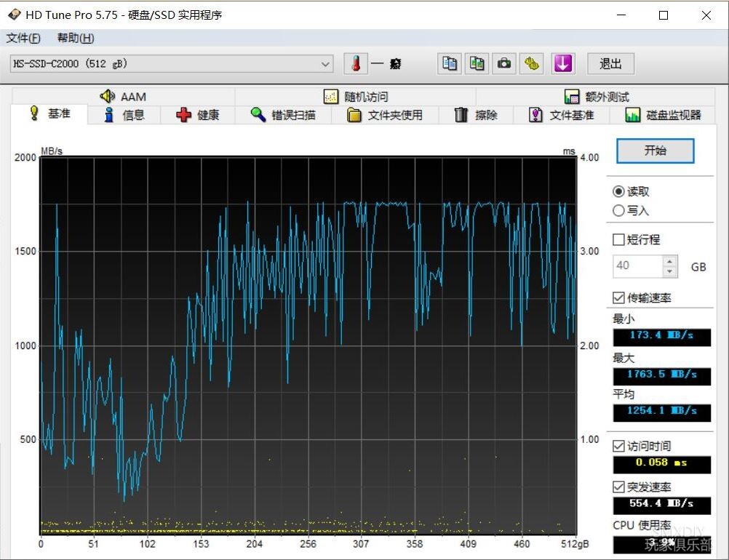
Task: Decrease short stroke GB value
Action: tap(669, 271)
